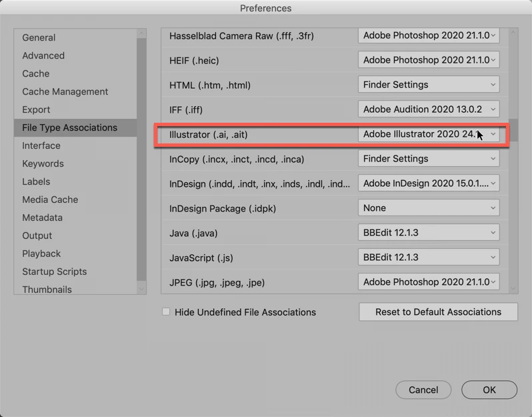Open InDesign Package (.idpk) dropdown
This screenshot has width=532, height=417.
click(429, 207)
